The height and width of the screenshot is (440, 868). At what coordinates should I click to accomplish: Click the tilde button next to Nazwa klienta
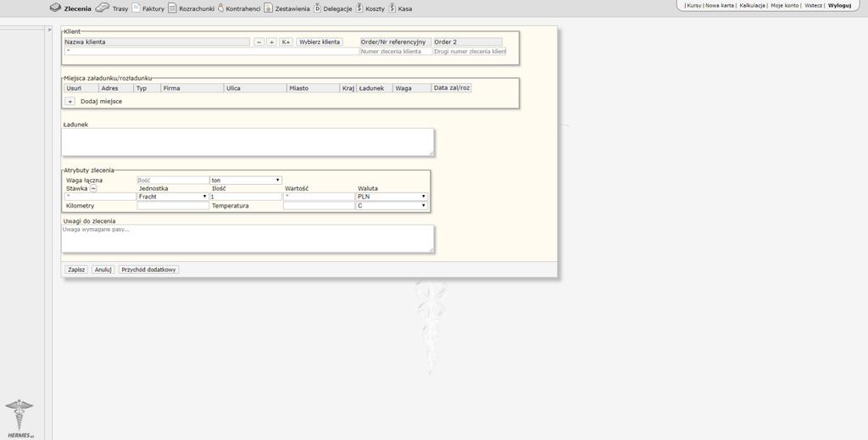259,42
